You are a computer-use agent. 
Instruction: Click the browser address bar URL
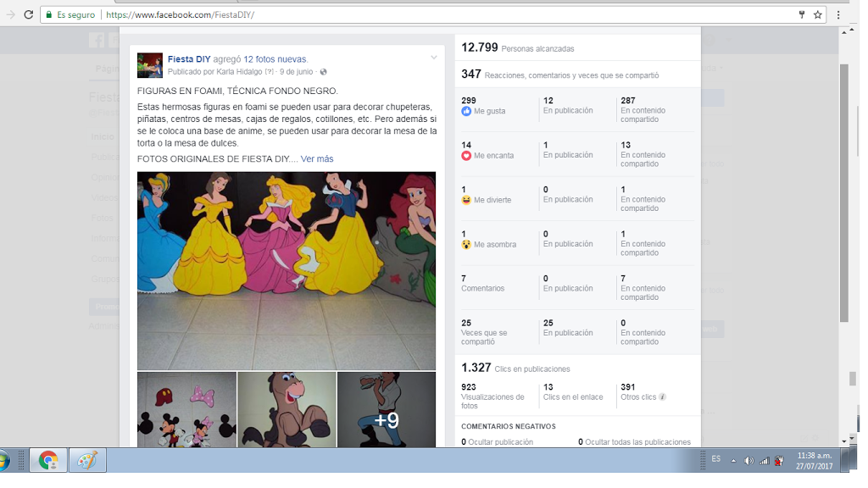(x=181, y=15)
